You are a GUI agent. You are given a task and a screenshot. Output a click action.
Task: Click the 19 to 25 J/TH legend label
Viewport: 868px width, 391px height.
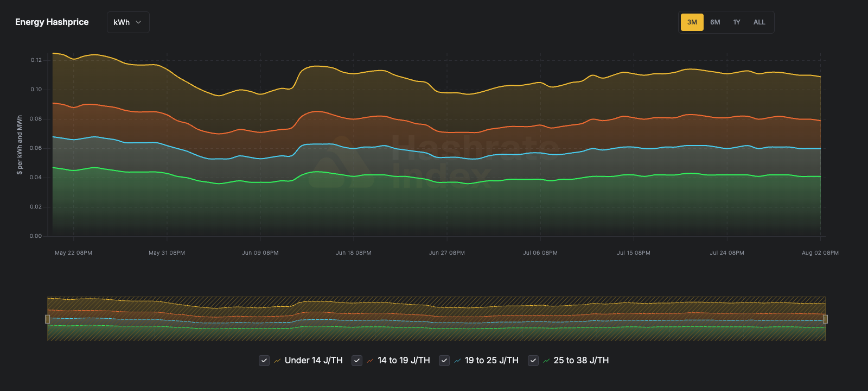pos(492,361)
